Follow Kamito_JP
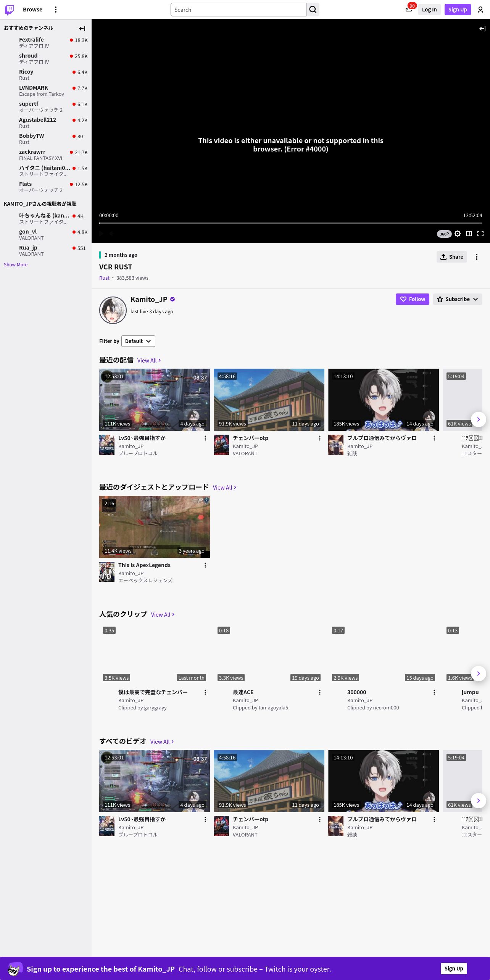The height and width of the screenshot is (980, 490). click(413, 299)
